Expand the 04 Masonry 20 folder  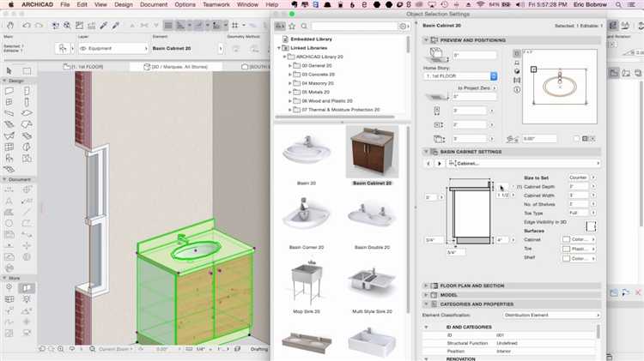(290, 83)
